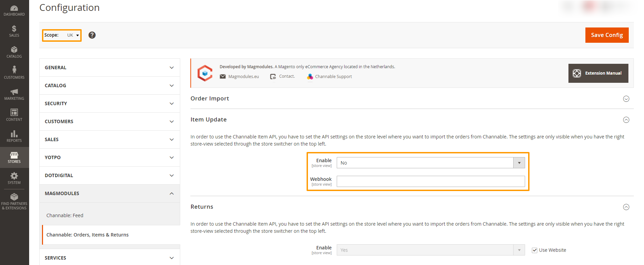This screenshot has height=265, width=644.
Task: Click the Extension Manual lifebuoy icon
Action: click(577, 73)
